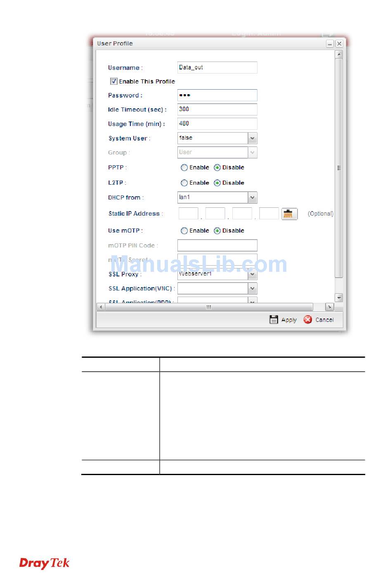Expand the SSL Application(VNC) dropdown
The image size is (392, 573).
coord(253,288)
